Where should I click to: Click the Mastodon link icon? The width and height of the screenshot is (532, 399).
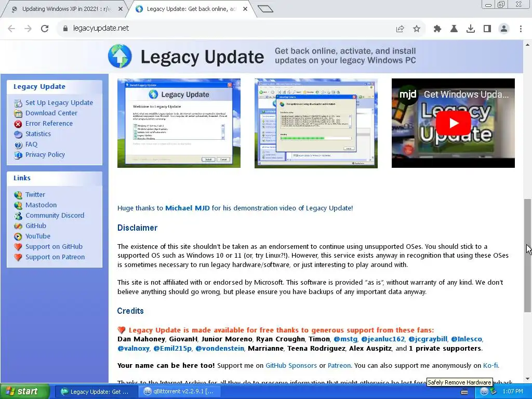(x=18, y=206)
